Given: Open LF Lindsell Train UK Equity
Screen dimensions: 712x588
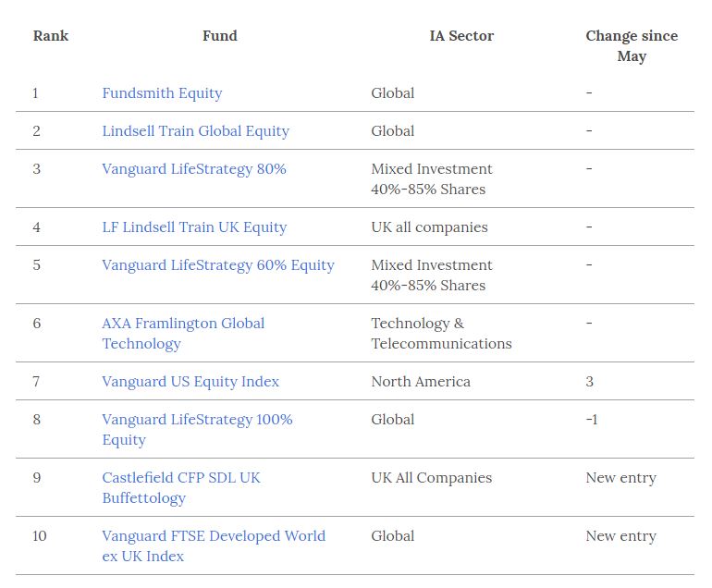Looking at the screenshot, I should [194, 227].
